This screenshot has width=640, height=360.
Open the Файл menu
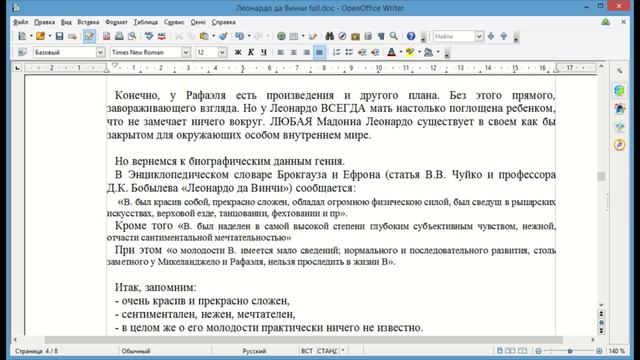click(x=20, y=22)
